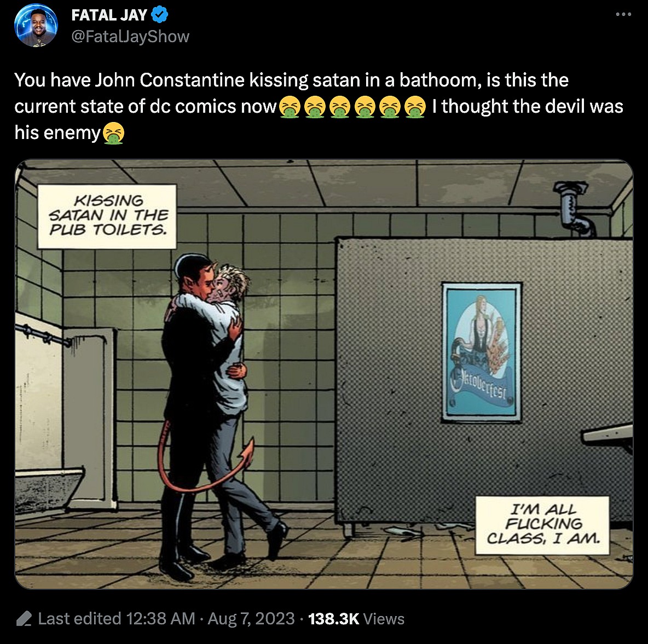
Task: Open the @FatalJayShow handle link
Action: [x=130, y=36]
